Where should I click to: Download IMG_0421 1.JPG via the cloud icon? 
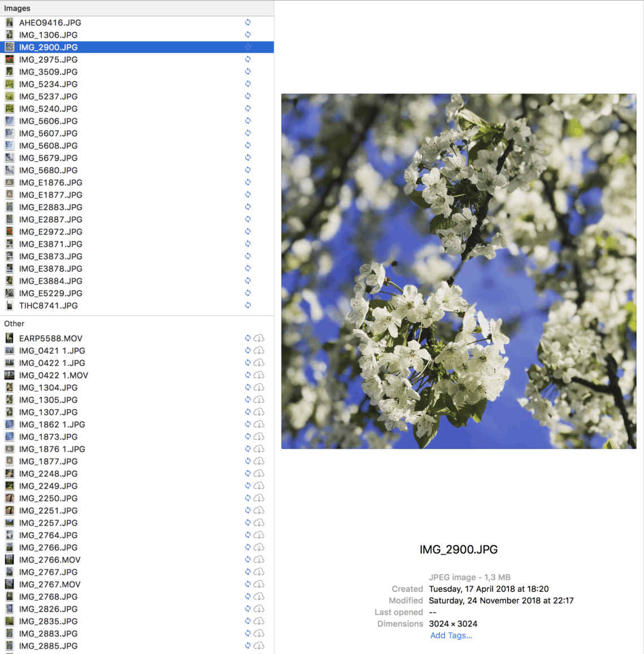(x=259, y=350)
